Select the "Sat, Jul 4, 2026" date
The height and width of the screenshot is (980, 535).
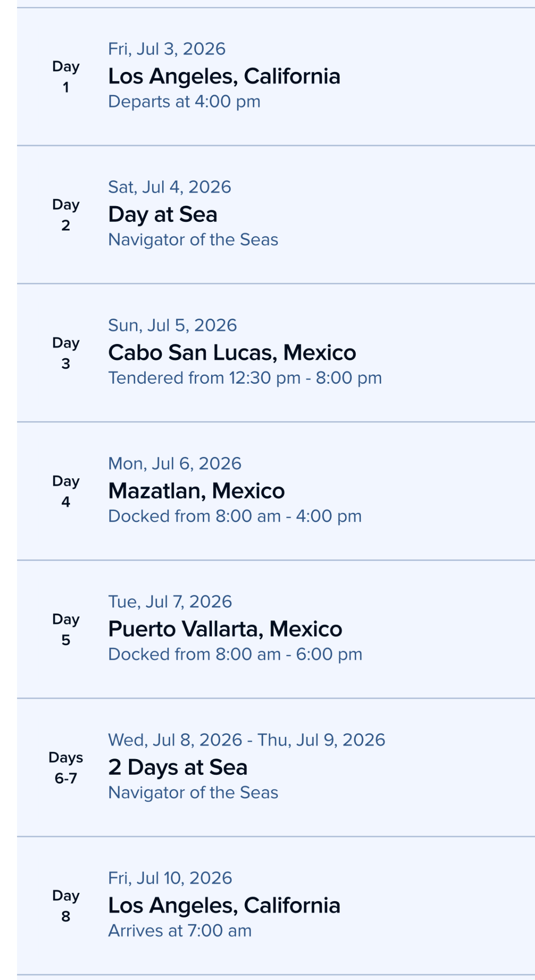pyautogui.click(x=170, y=187)
